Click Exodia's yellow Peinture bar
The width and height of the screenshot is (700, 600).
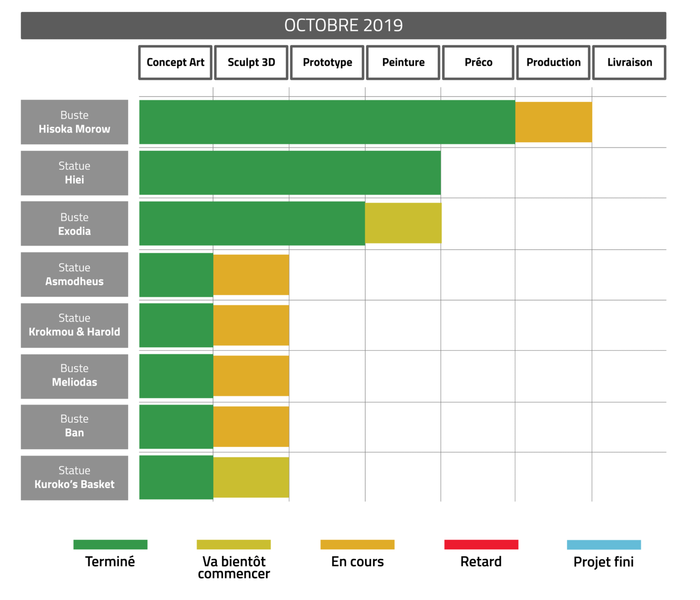(403, 223)
